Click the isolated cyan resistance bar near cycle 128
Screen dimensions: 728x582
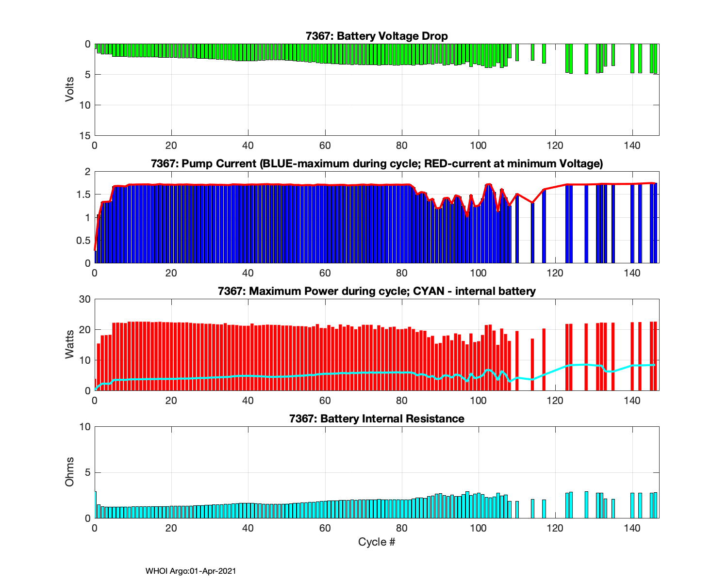[586, 505]
